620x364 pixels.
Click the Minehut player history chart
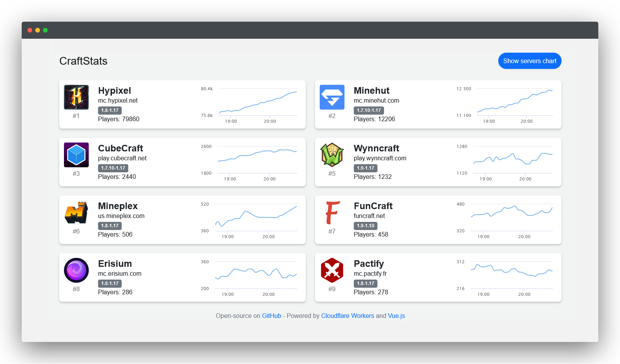coord(505,105)
